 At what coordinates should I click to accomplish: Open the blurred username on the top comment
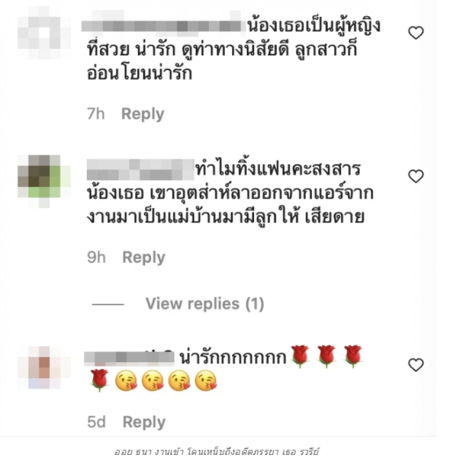click(x=163, y=24)
